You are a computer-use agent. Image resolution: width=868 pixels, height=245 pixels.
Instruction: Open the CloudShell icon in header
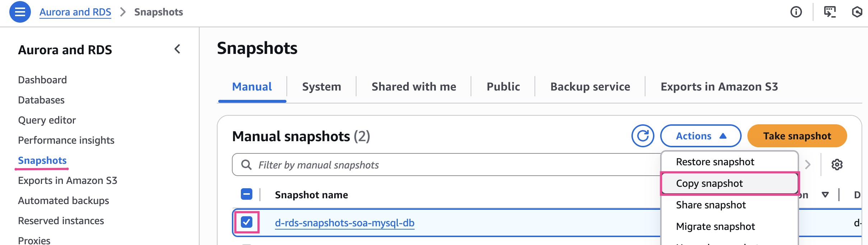(830, 12)
